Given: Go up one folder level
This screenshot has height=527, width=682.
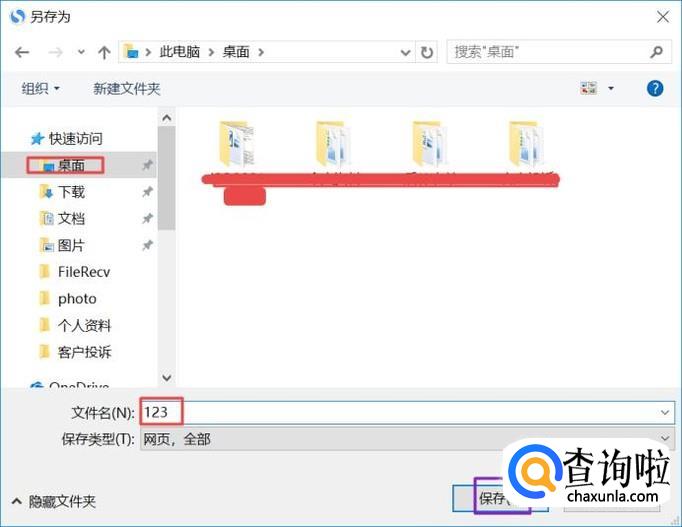Looking at the screenshot, I should [104, 53].
